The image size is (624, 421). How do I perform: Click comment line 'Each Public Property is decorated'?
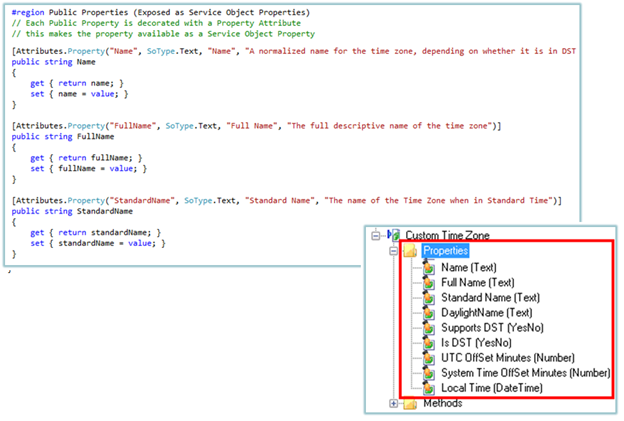click(x=156, y=23)
